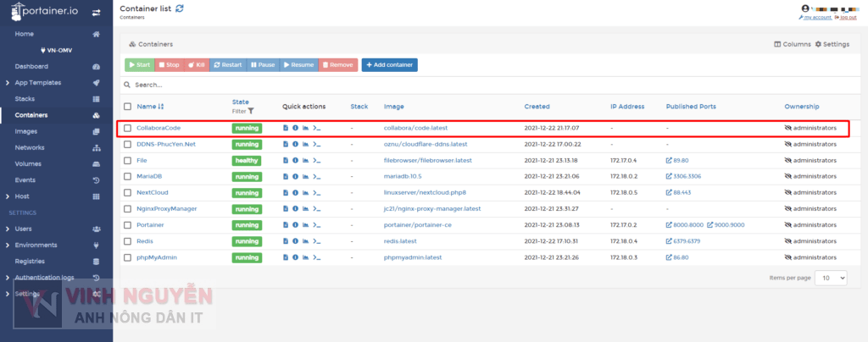The image size is (868, 342).
Task: Collapse the sidebar with the toggle arrows icon
Action: [x=97, y=12]
